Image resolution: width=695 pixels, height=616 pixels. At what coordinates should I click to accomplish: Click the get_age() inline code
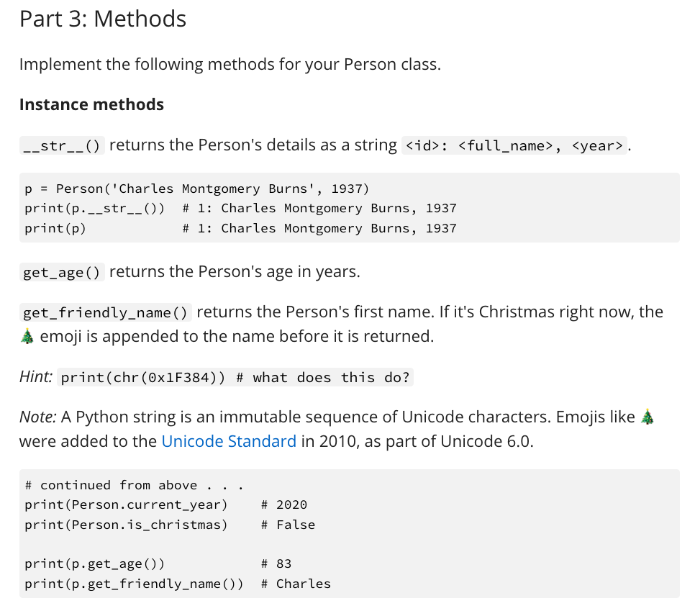62,272
